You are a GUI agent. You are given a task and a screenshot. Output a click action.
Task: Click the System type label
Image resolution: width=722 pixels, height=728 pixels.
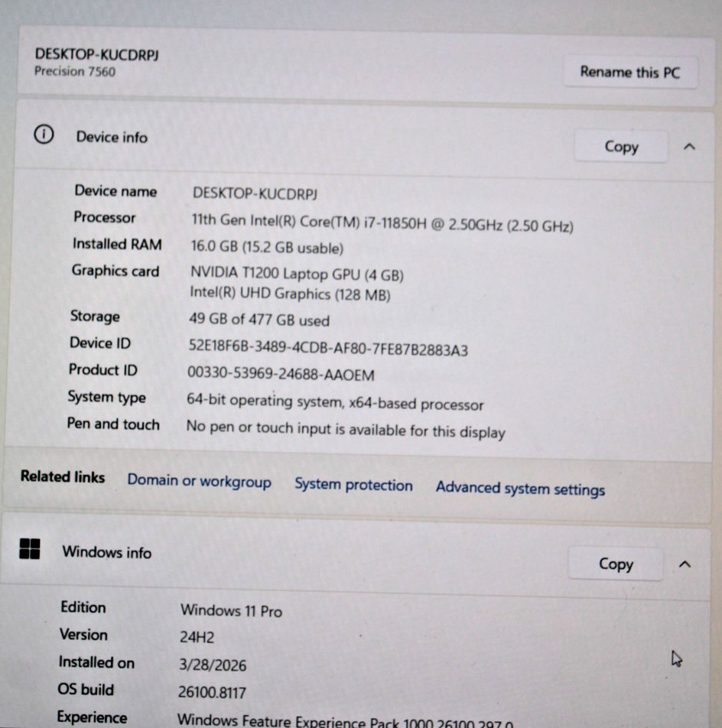(x=107, y=397)
